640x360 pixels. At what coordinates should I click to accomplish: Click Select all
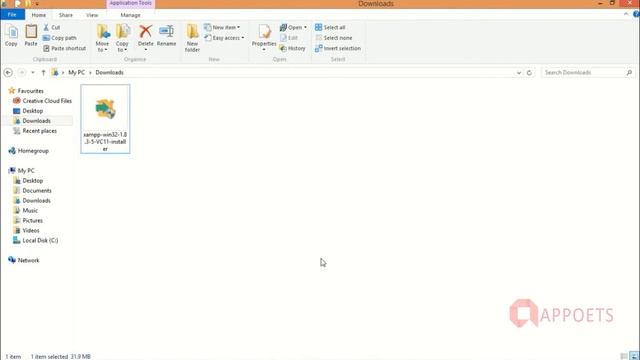point(330,27)
